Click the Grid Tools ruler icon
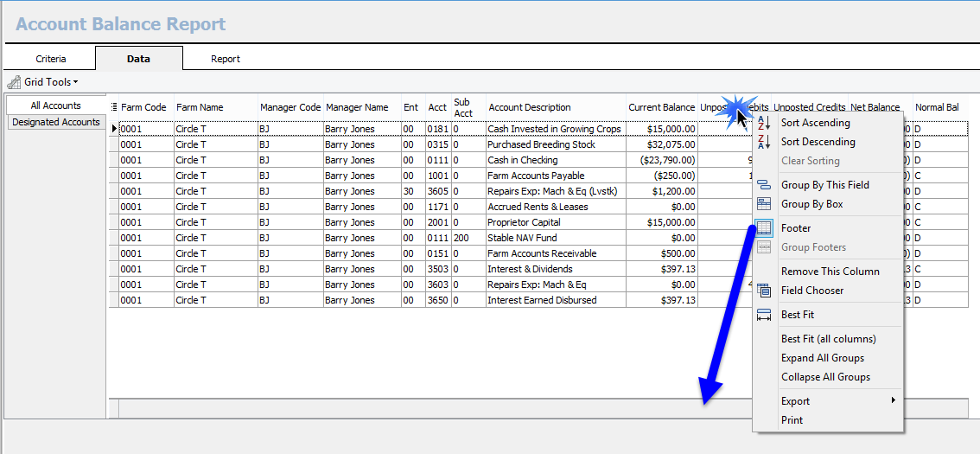 click(x=14, y=82)
